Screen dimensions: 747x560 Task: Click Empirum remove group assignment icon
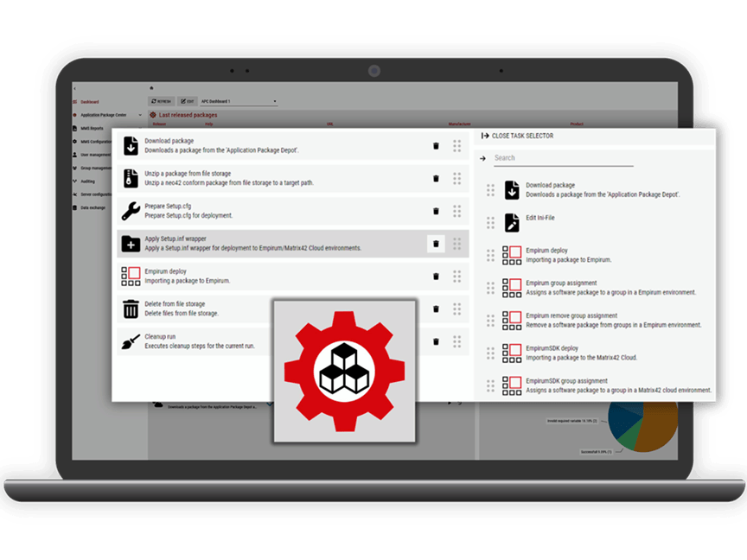(x=512, y=321)
